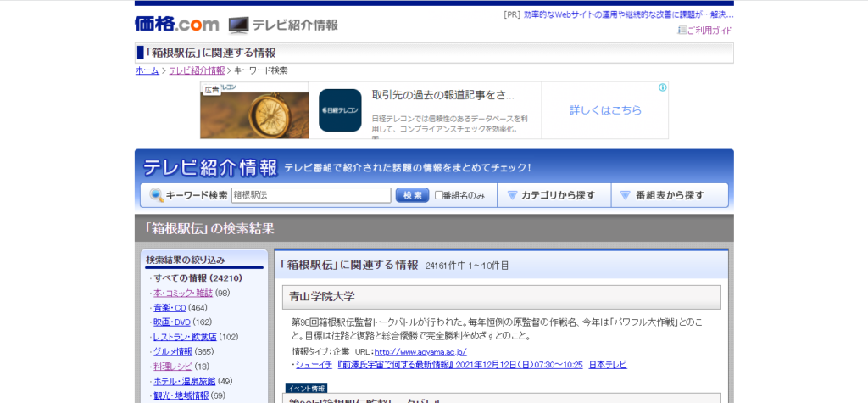Filter results by 本・コミック・雑誌
The width and height of the screenshot is (868, 403).
pos(183,294)
